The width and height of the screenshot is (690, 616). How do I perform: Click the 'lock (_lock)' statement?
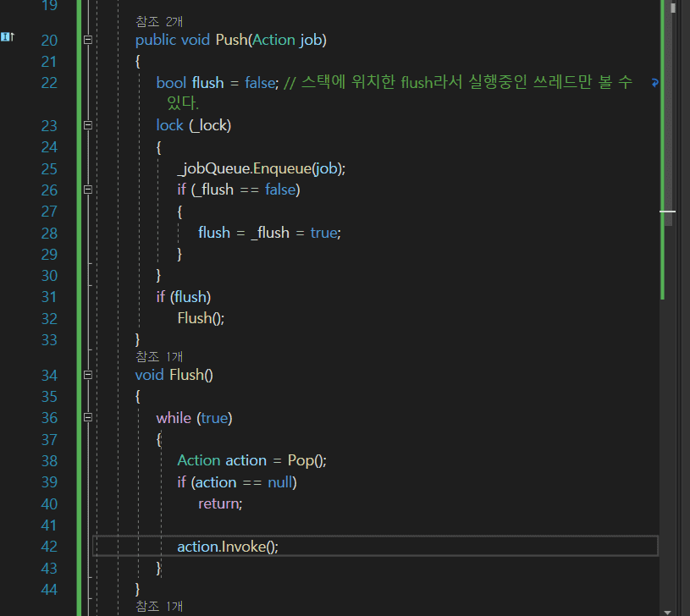tap(194, 126)
